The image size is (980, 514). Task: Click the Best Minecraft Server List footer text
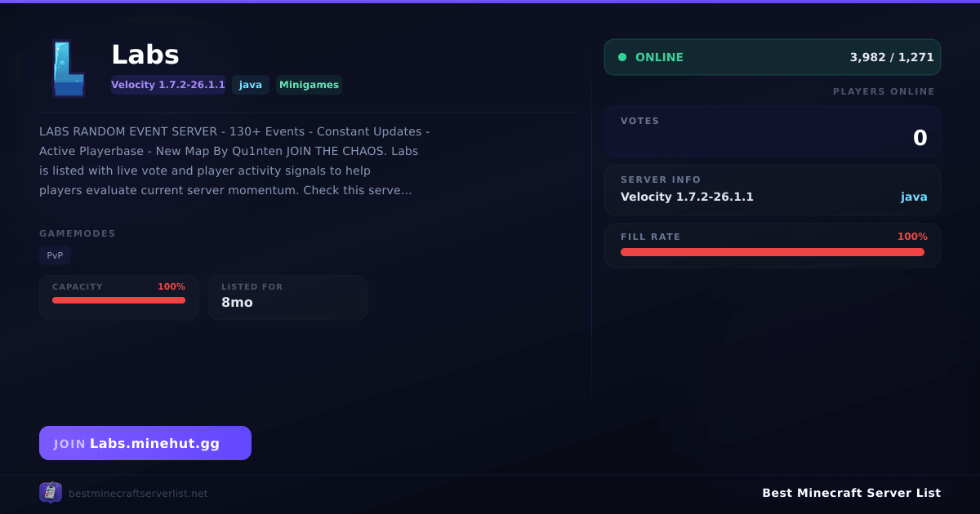click(851, 493)
